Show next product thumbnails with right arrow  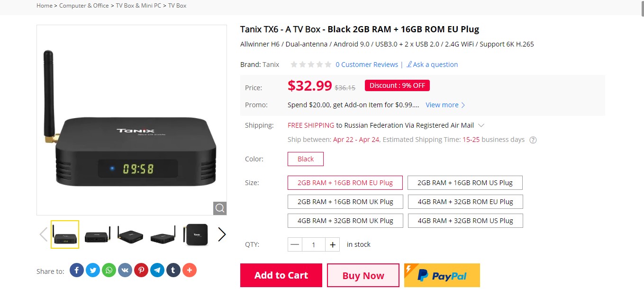pyautogui.click(x=221, y=234)
